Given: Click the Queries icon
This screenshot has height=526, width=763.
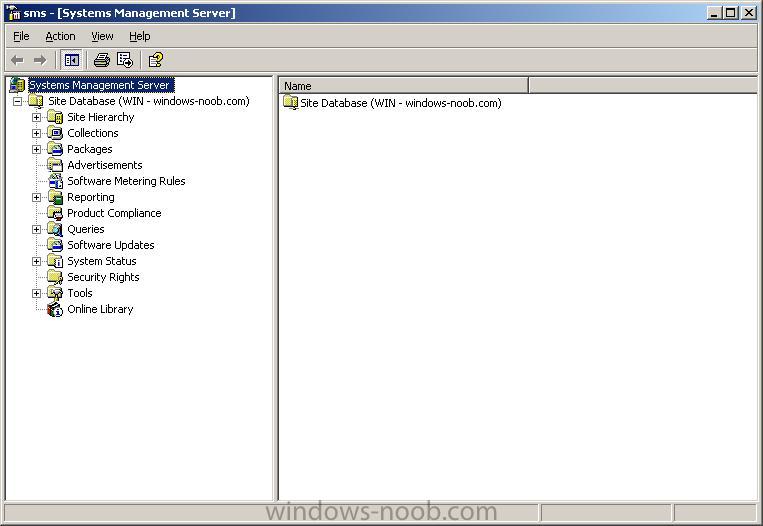Looking at the screenshot, I should point(55,229).
